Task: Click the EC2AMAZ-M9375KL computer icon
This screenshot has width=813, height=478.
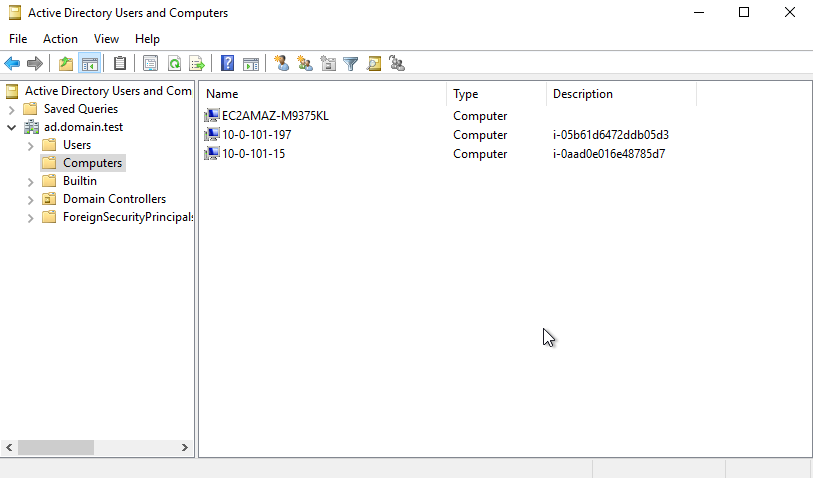Action: tap(212, 116)
